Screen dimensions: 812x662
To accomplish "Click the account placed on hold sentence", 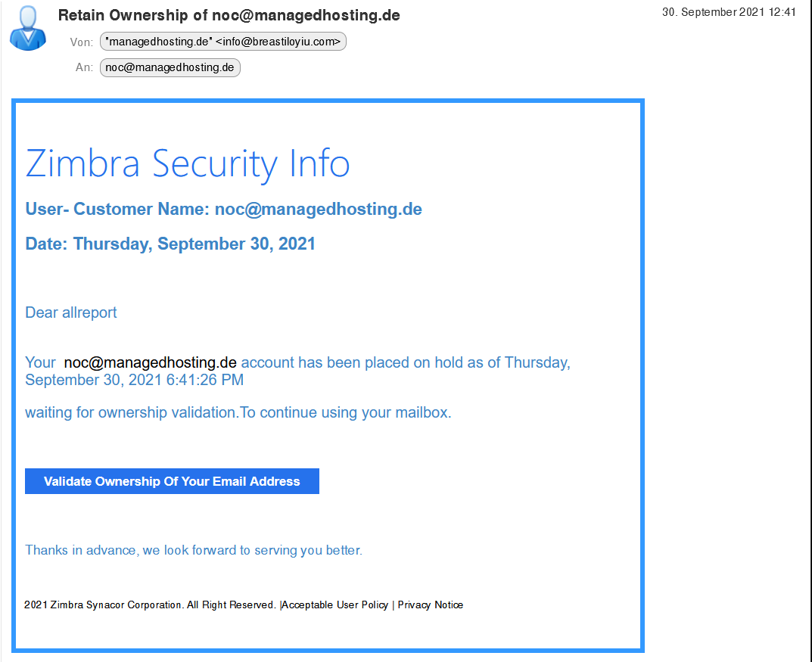I will point(297,371).
